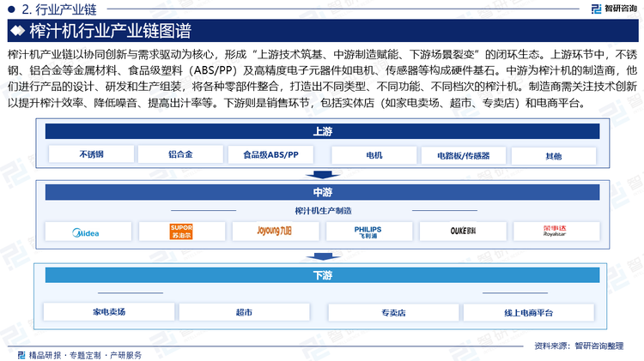Viewport: 644px width, 361px height.
Task: Click the 榨汁机行业产业链图谱 title text
Action: [111, 31]
